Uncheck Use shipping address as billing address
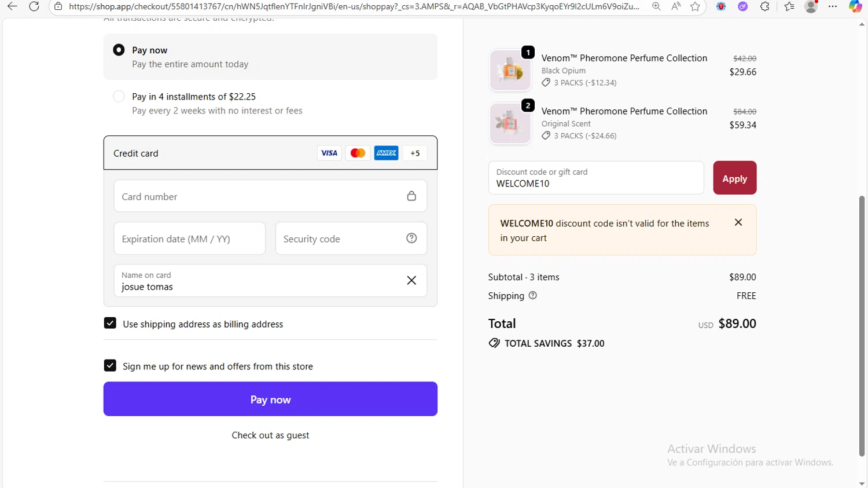Image resolution: width=868 pixels, height=488 pixels. pos(110,323)
